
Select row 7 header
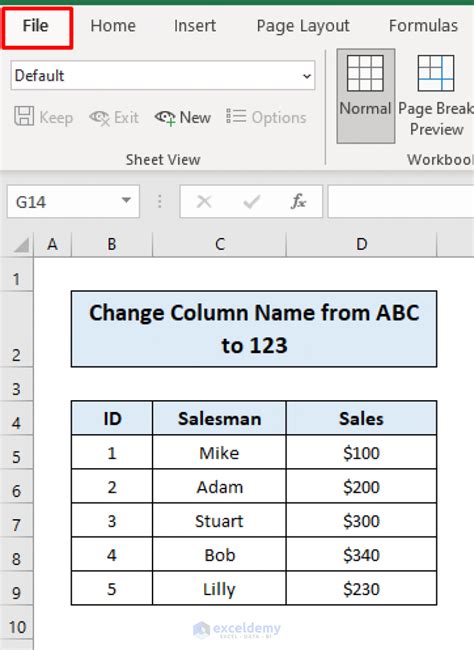click(x=16, y=520)
